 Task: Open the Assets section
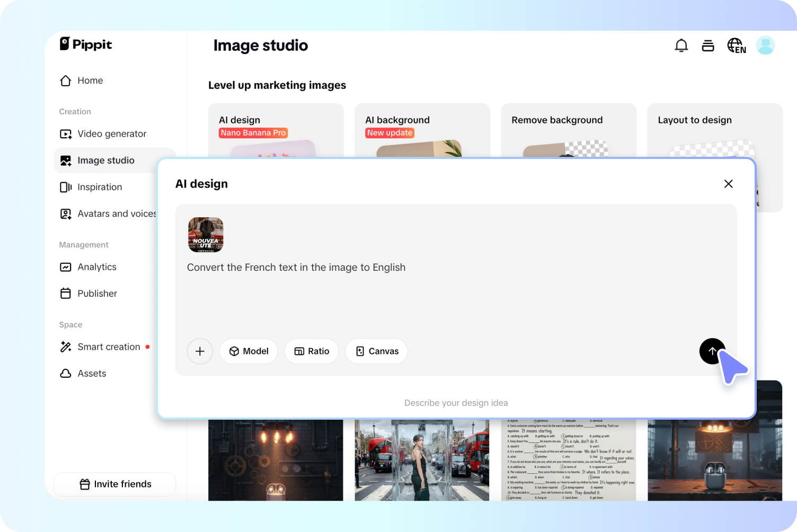pos(92,373)
